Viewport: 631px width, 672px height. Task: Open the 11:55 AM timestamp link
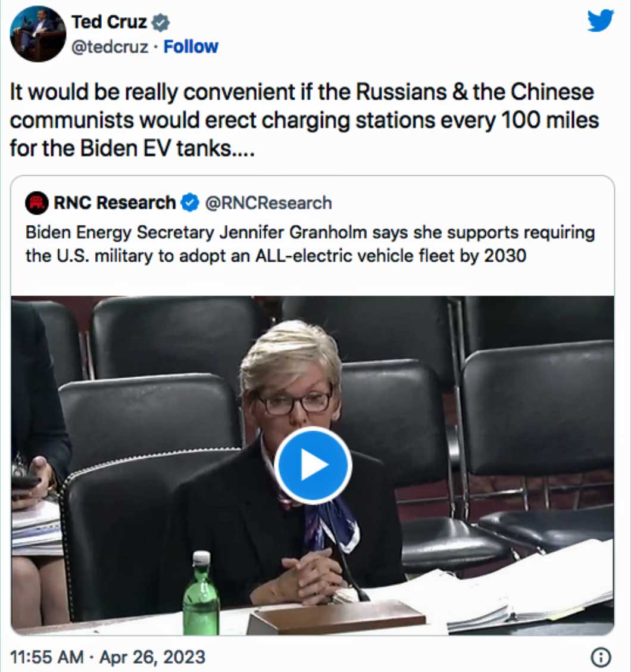coord(46,657)
